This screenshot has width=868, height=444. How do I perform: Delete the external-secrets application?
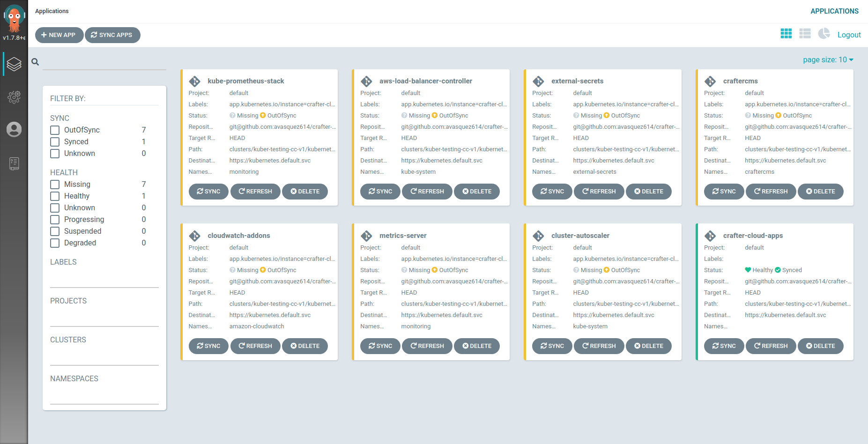tap(649, 192)
